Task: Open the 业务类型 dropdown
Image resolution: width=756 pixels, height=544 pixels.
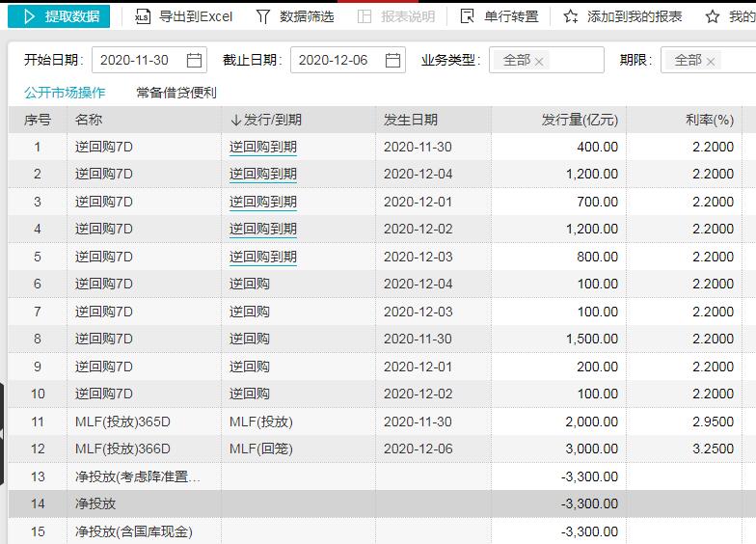Action: coord(546,60)
